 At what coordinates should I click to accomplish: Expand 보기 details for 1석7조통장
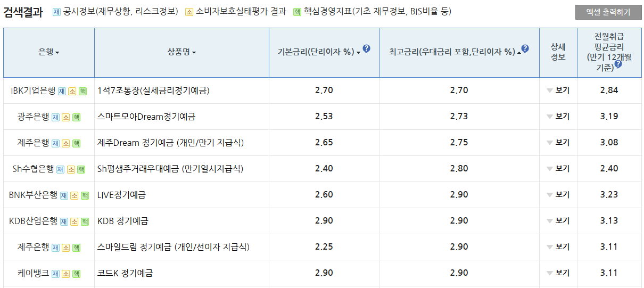(558, 90)
